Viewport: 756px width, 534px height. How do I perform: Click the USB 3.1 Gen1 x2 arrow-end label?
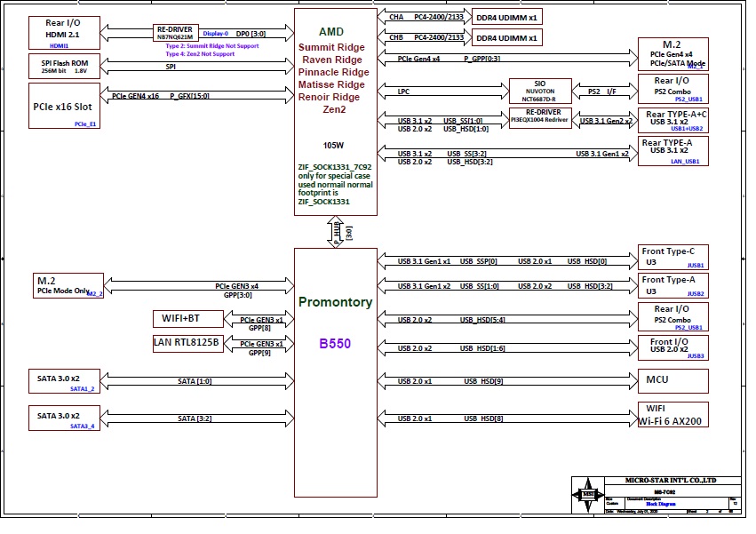(602, 154)
